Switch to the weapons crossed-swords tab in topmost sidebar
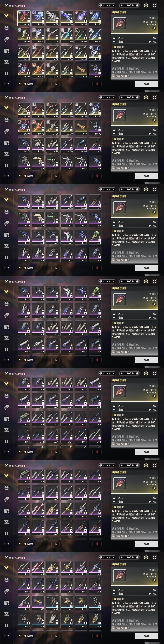 pyautogui.click(x=7, y=16)
